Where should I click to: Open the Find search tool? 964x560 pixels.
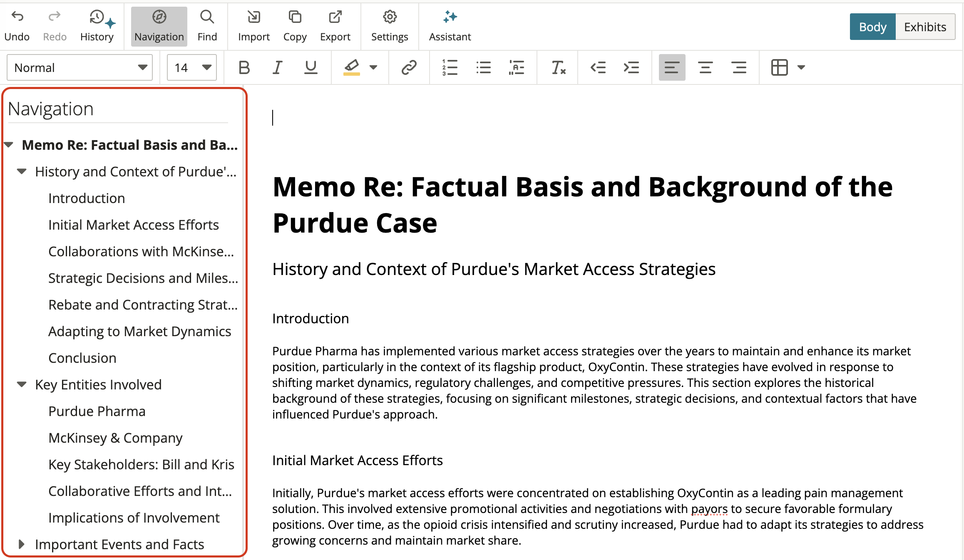207,26
